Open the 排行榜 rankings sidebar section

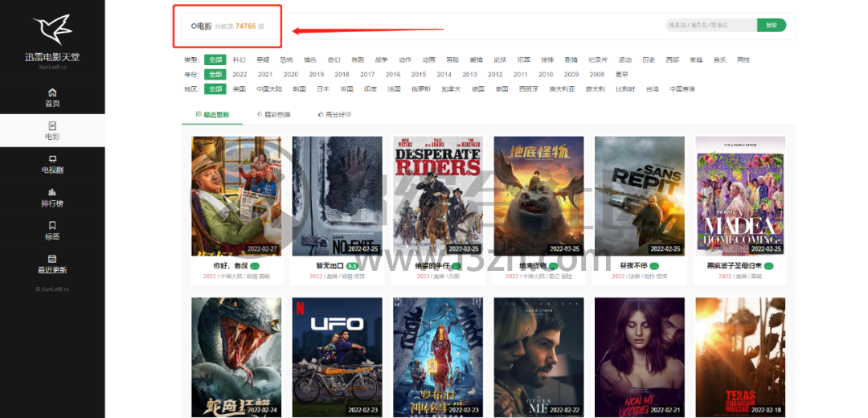[x=52, y=197]
